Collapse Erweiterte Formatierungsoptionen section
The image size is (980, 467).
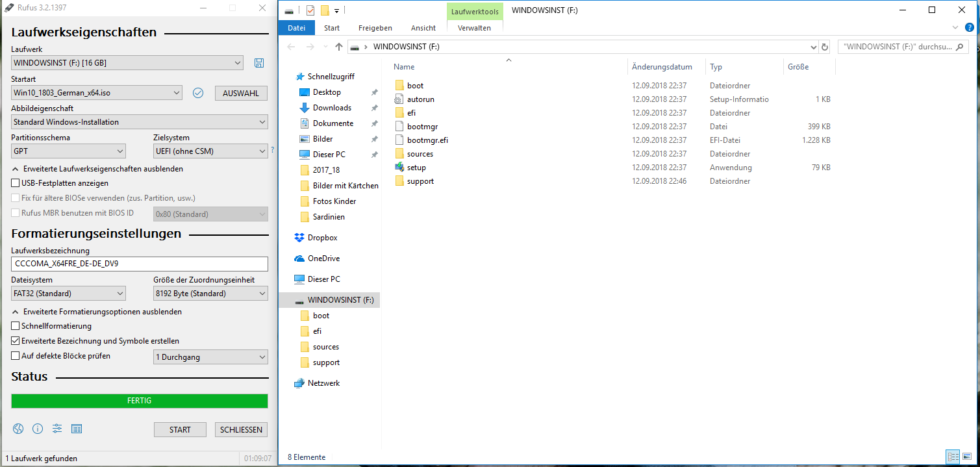pos(97,312)
